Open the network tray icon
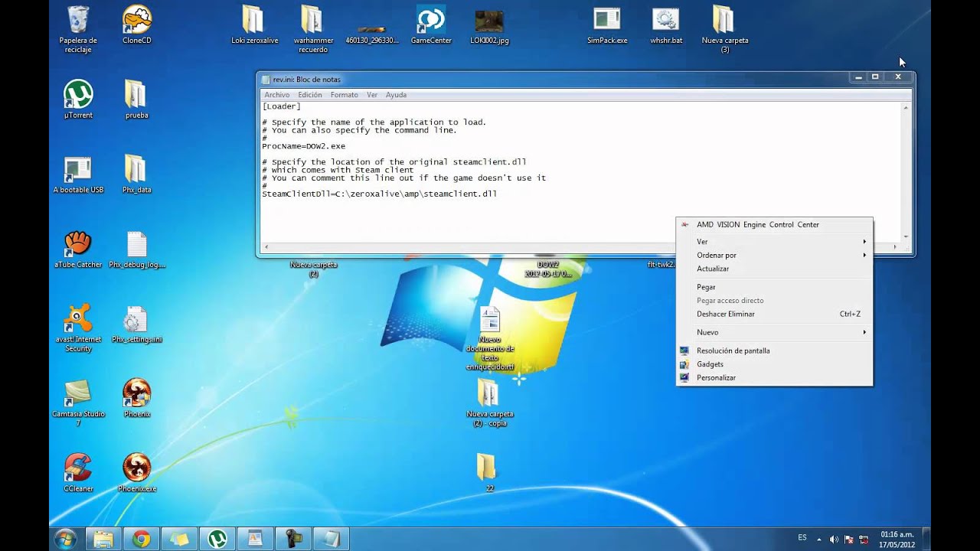Image resolution: width=980 pixels, height=551 pixels. click(x=864, y=539)
